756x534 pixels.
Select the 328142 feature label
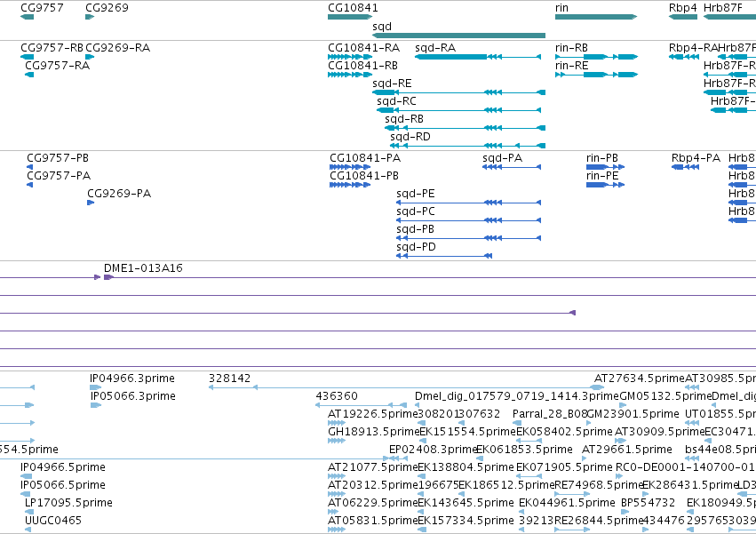[229, 379]
